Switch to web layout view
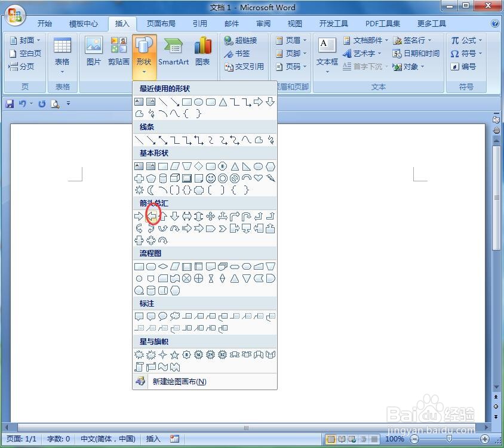This screenshot has width=504, height=448. [x=352, y=438]
